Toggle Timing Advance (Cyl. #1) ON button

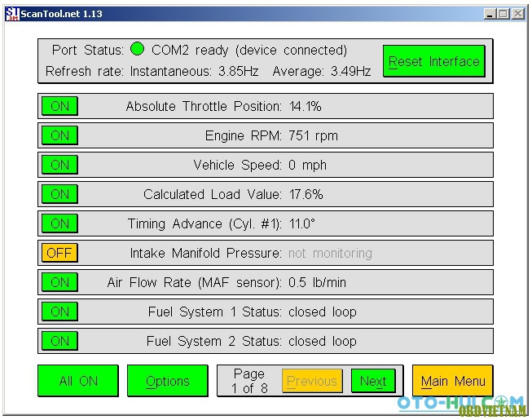pyautogui.click(x=59, y=223)
